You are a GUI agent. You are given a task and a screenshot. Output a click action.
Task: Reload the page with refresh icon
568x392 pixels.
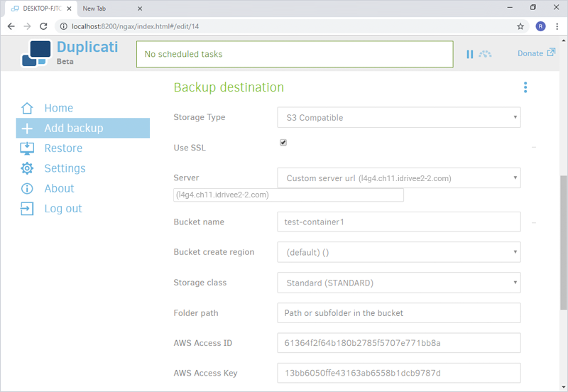tap(43, 26)
